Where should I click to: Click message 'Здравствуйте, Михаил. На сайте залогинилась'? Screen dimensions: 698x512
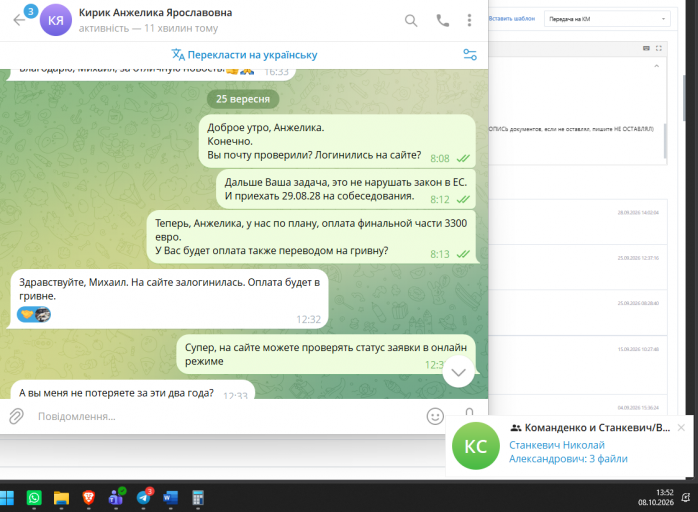tap(169, 299)
